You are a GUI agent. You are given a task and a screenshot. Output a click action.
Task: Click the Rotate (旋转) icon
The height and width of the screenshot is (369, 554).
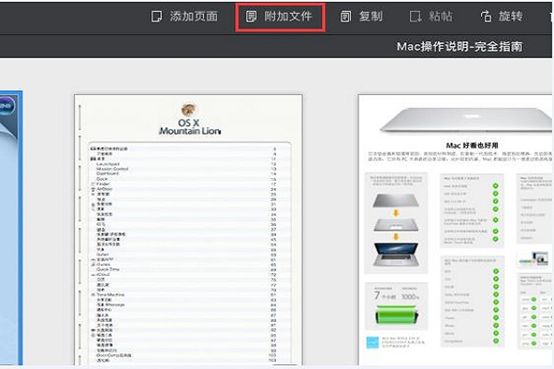486,16
